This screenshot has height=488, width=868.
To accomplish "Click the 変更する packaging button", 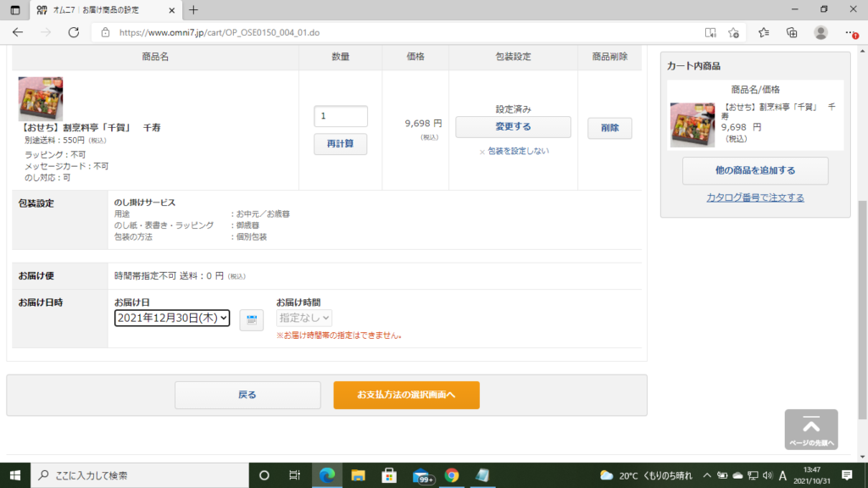I will click(x=513, y=127).
